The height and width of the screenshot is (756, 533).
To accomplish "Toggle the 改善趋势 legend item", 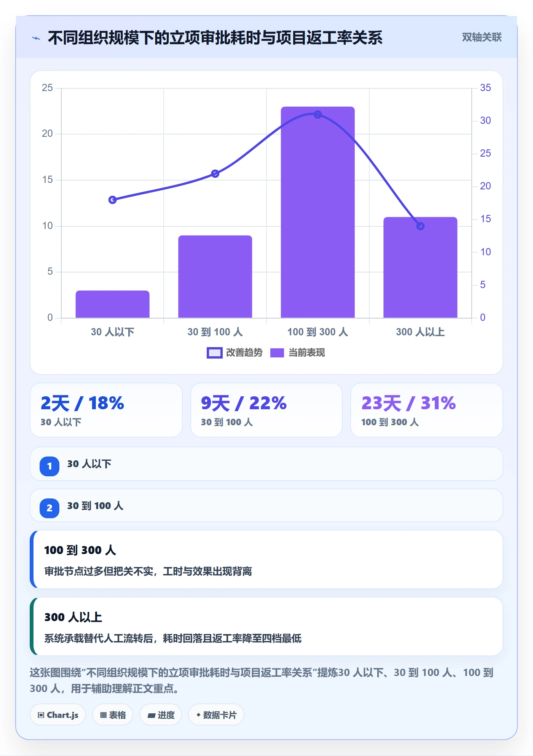I will [x=235, y=353].
